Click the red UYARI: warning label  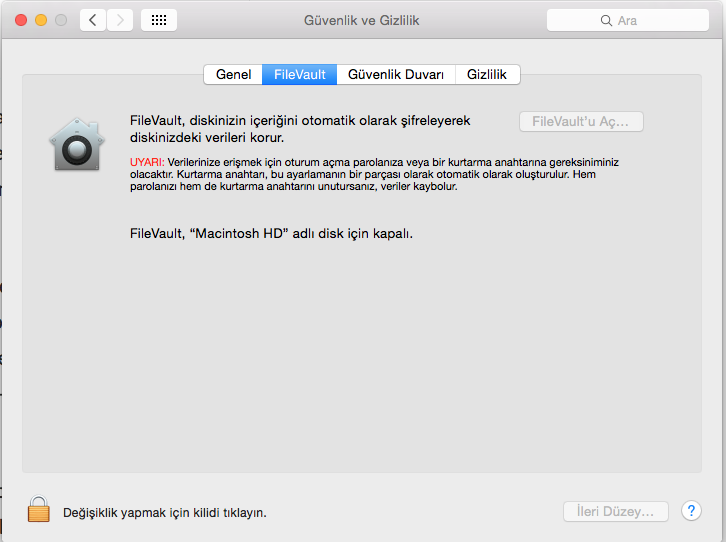pyautogui.click(x=147, y=162)
